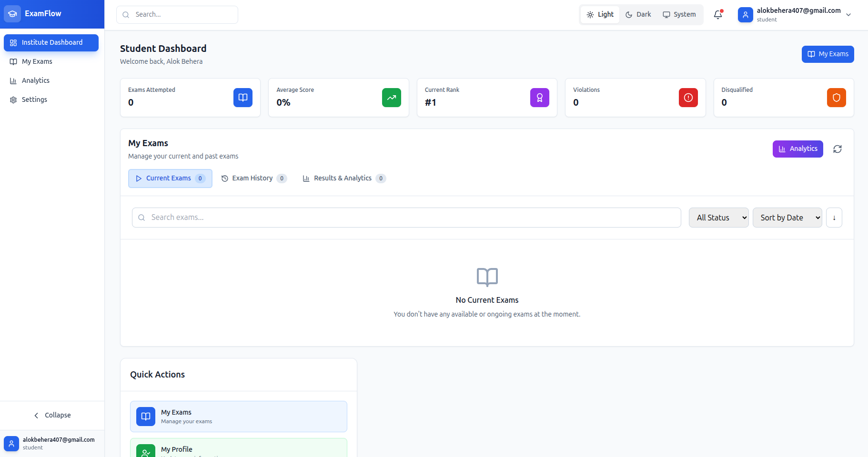Click the Disqualified orange shield icon
This screenshot has height=457, width=868.
836,98
